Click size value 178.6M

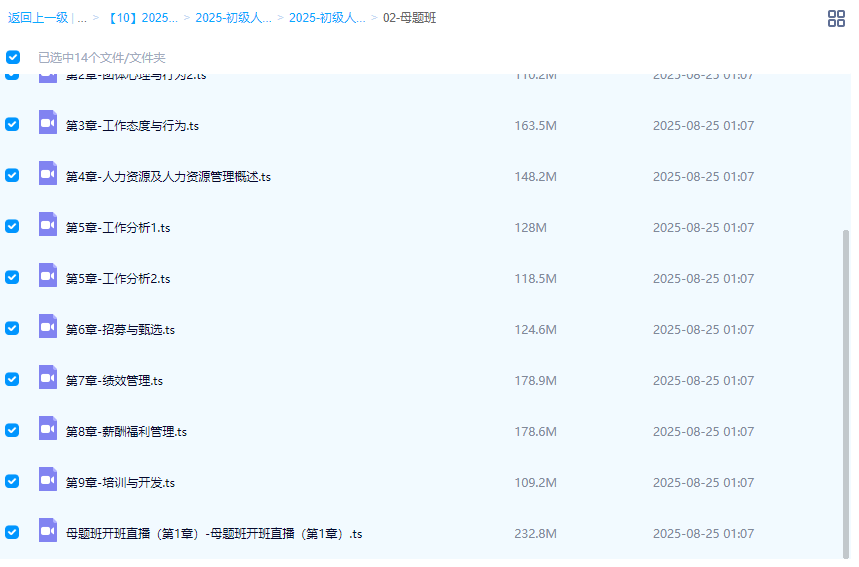pos(535,431)
